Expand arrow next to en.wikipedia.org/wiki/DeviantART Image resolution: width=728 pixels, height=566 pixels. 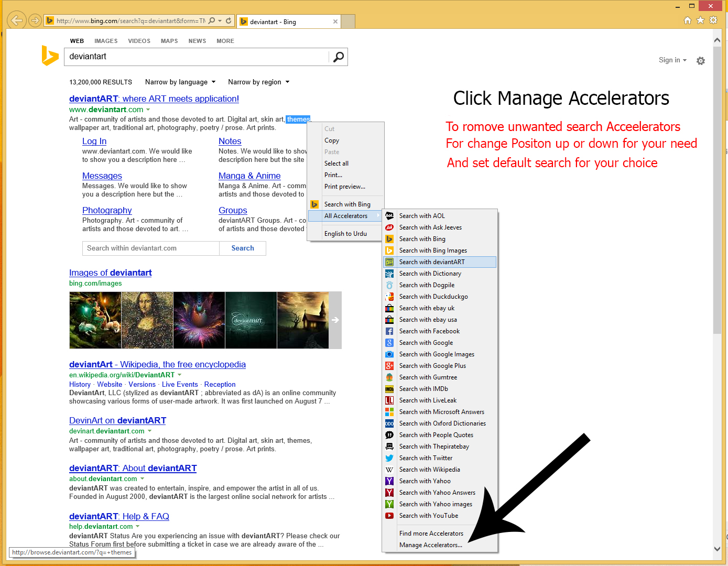click(180, 375)
